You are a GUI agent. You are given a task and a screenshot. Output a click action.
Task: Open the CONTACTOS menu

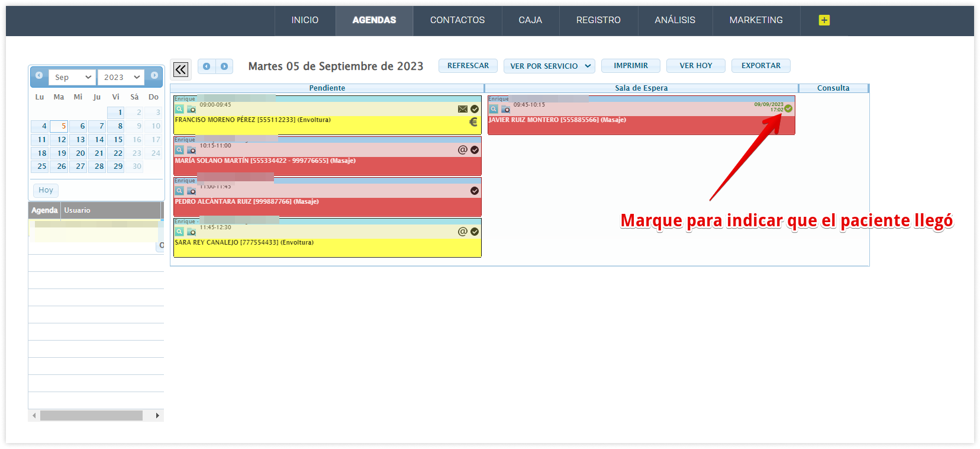(457, 20)
